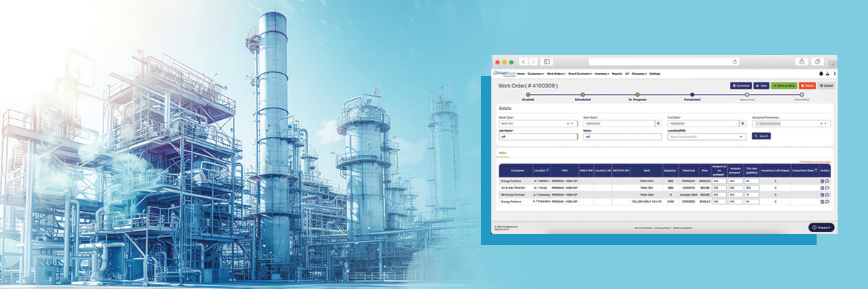Viewport: 868px width, 289px height.
Task: Open the Home menu item
Action: (x=521, y=74)
